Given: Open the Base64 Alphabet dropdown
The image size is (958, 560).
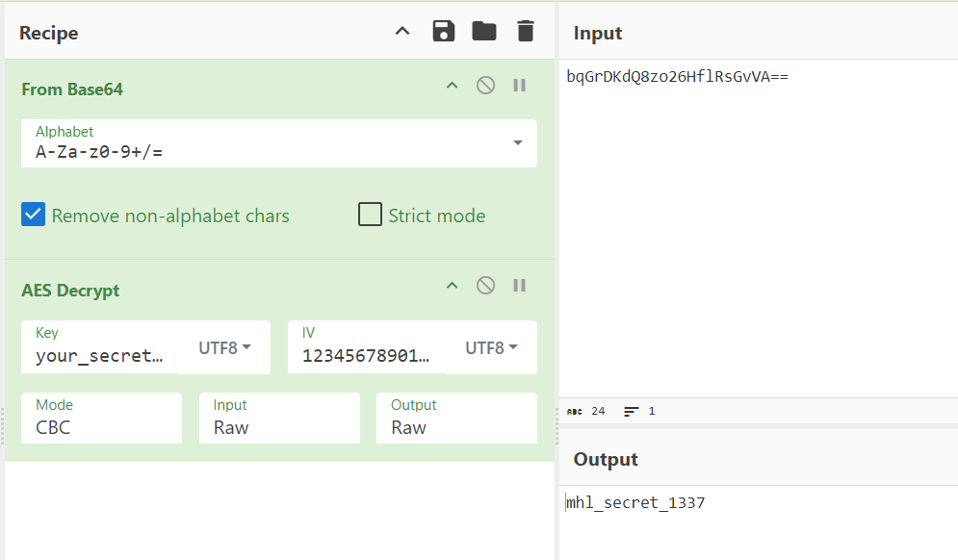Looking at the screenshot, I should coord(517,142).
